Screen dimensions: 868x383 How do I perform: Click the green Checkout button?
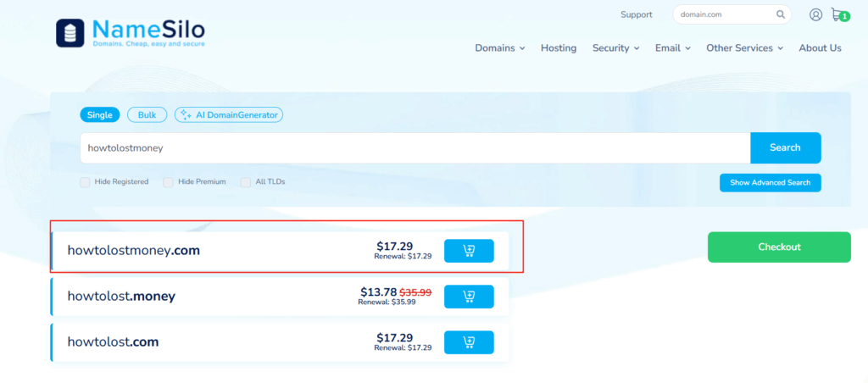(x=778, y=247)
